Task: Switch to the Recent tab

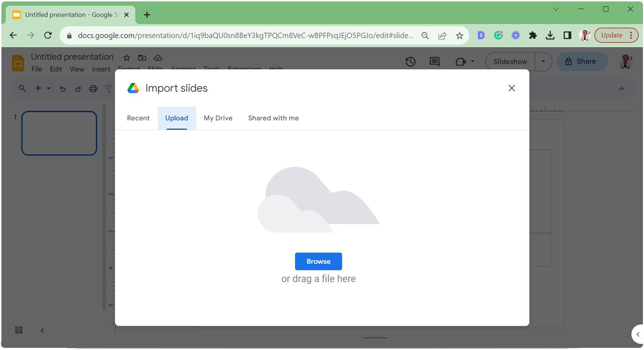Action: coord(138,118)
